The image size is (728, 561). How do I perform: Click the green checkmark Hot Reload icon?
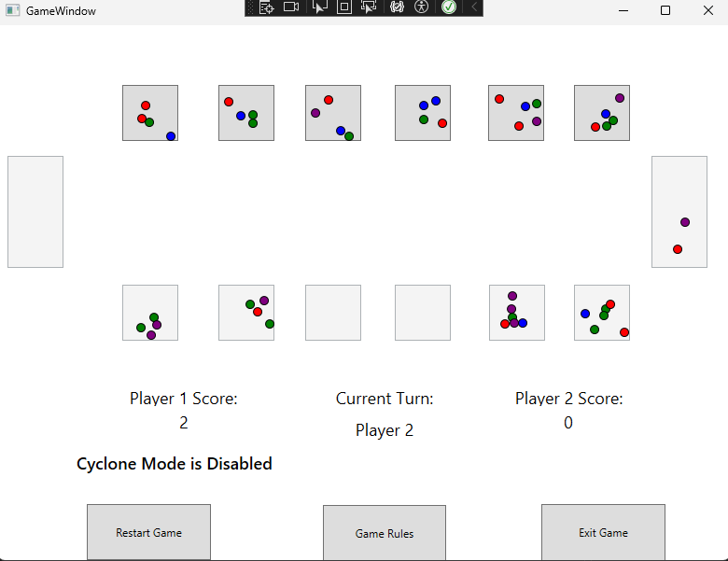click(x=449, y=7)
